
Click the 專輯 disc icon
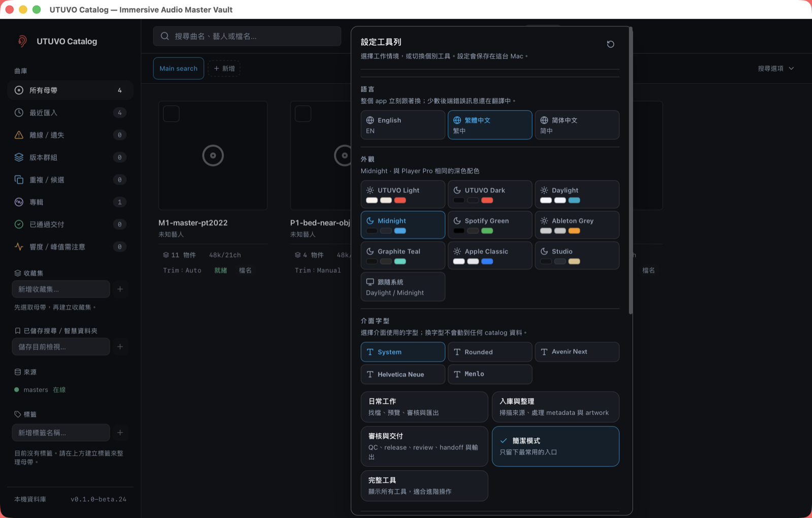(19, 202)
